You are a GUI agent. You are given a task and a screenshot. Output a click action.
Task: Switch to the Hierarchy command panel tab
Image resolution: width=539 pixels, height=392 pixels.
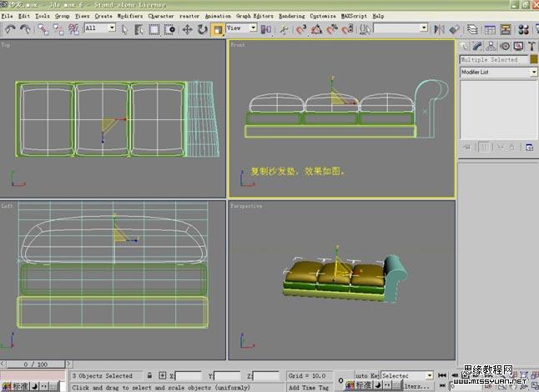[x=491, y=46]
